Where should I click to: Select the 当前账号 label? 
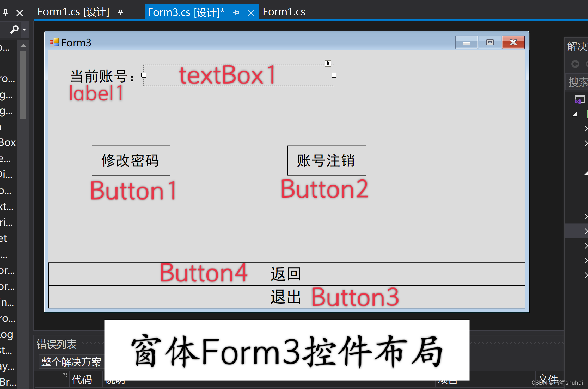(102, 77)
